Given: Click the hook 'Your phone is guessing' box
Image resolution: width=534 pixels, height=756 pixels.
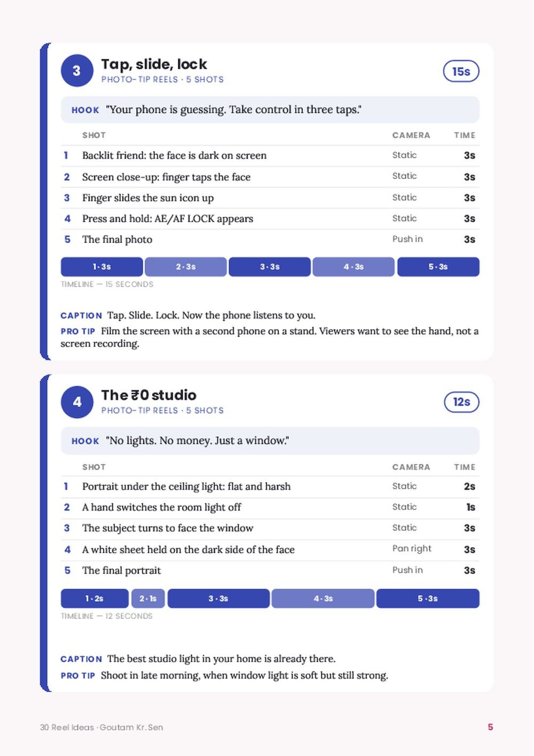Looking at the screenshot, I should [x=270, y=110].
